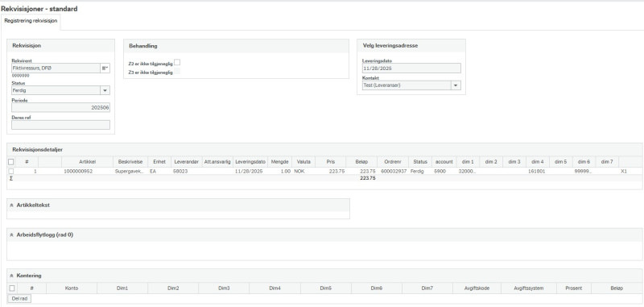
Task: Click the NOK currency cell
Action: [x=303, y=171]
